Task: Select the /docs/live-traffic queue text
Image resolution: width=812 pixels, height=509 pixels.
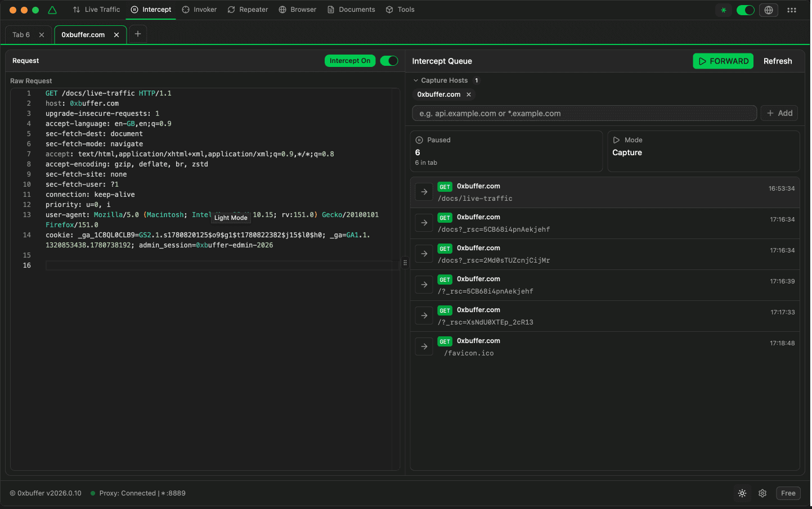Action: coord(475,199)
